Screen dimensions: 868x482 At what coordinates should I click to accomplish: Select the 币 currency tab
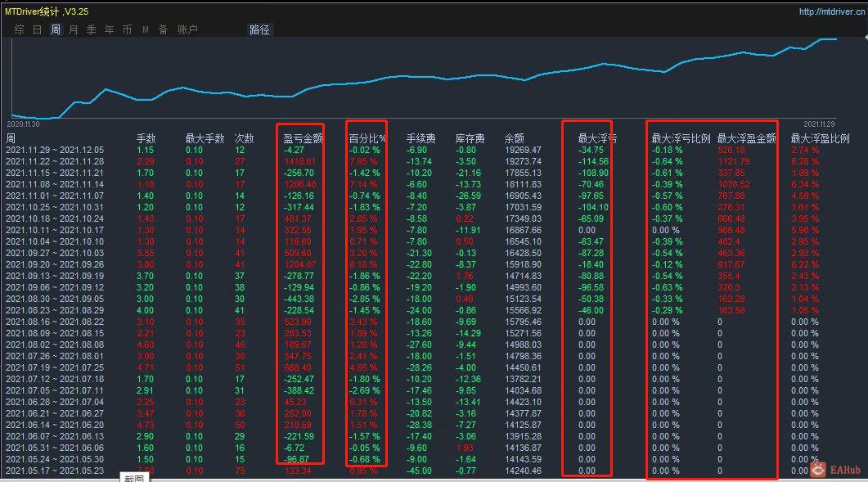point(128,30)
